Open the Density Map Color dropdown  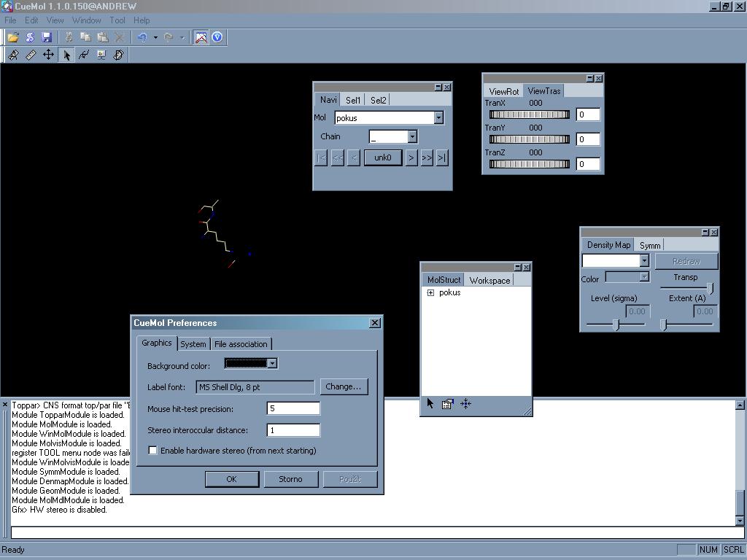coord(644,276)
